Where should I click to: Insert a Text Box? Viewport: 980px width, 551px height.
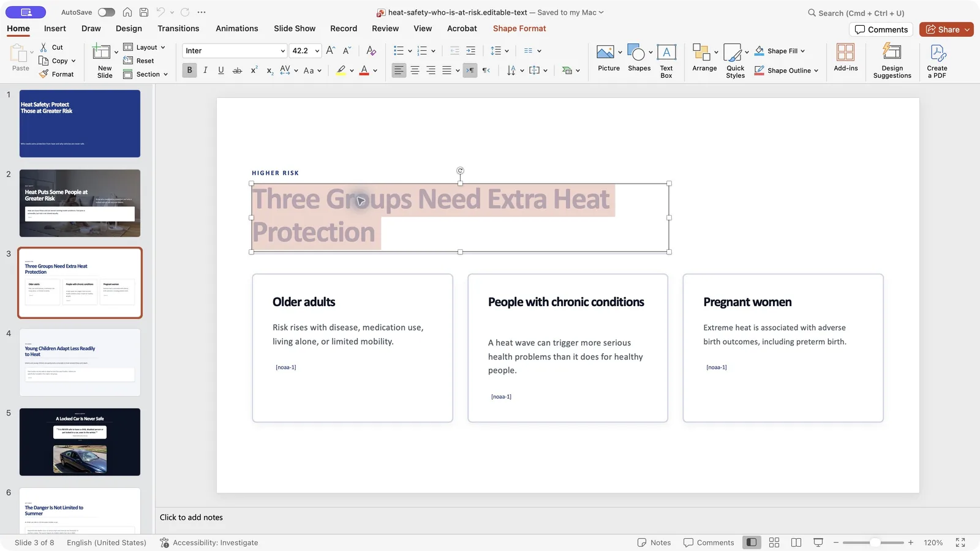click(x=666, y=61)
